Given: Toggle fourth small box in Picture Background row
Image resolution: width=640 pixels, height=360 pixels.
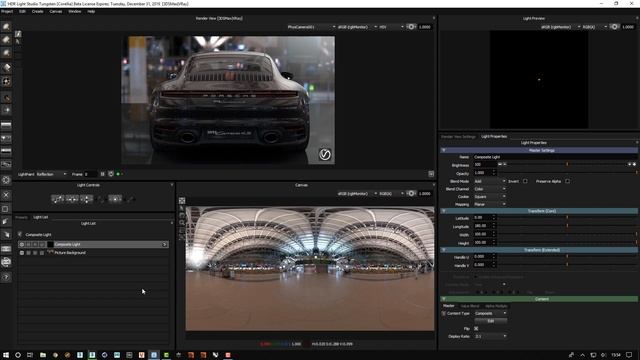Looking at the screenshot, I should point(42,253).
